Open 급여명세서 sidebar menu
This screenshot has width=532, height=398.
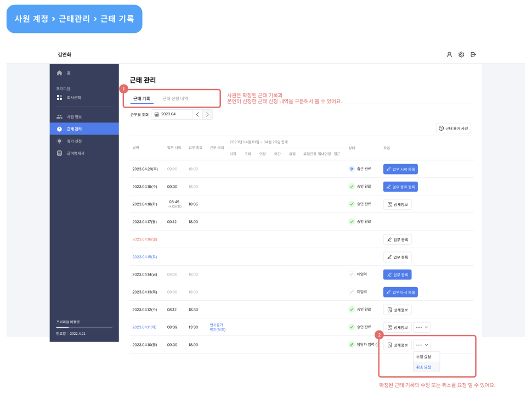84,154
